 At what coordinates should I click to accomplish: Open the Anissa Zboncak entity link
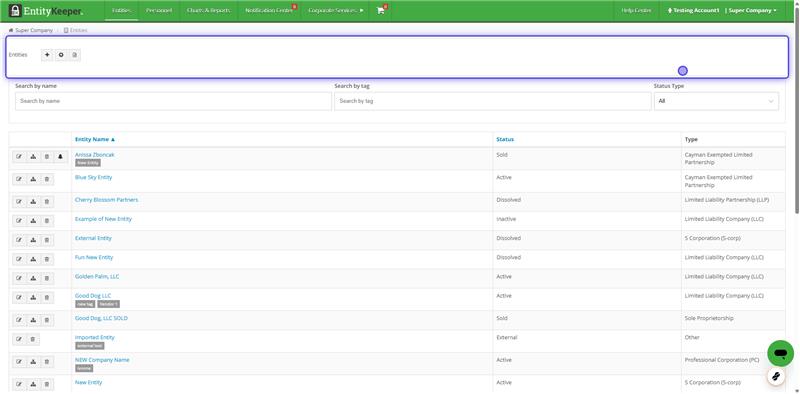click(x=95, y=155)
